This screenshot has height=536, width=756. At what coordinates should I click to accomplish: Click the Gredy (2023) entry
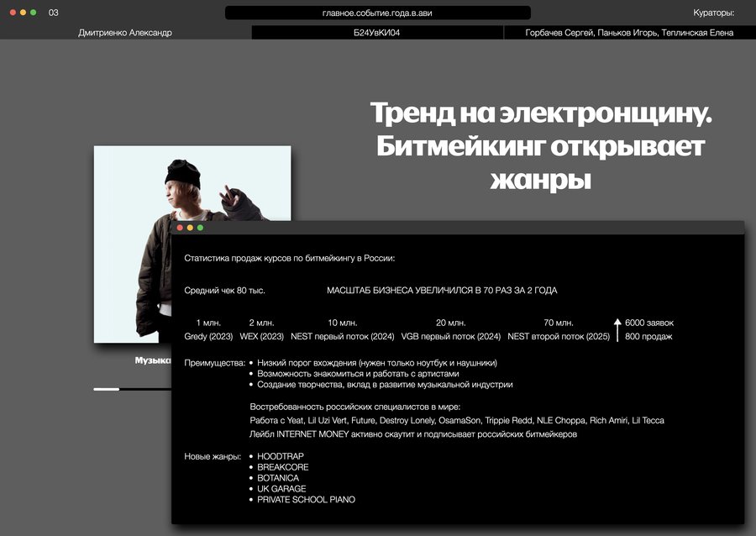(208, 336)
